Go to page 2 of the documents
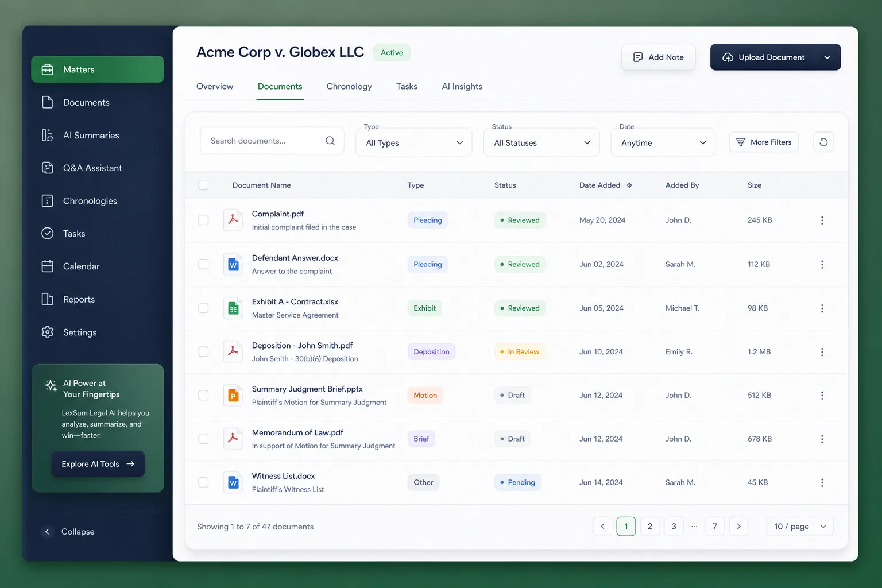 click(650, 527)
